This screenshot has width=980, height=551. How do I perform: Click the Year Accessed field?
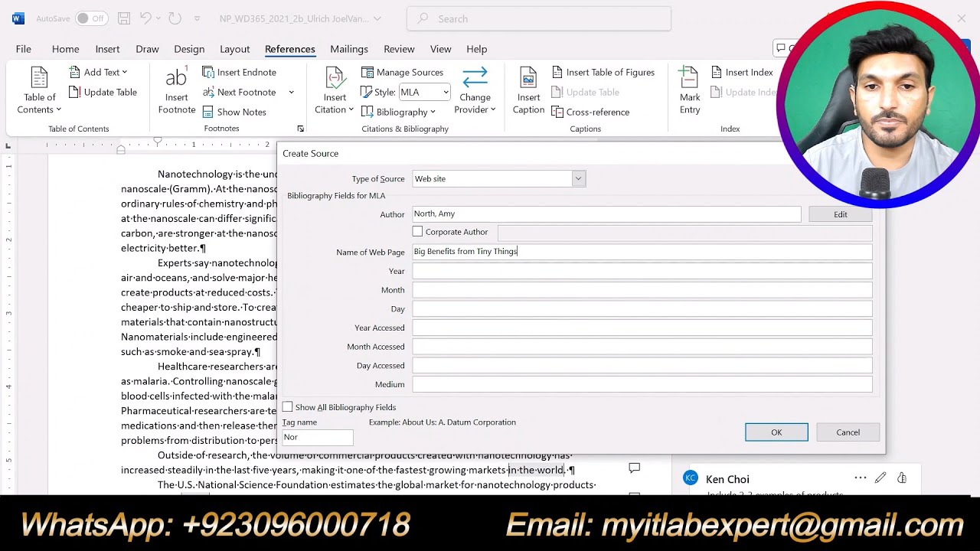point(642,328)
